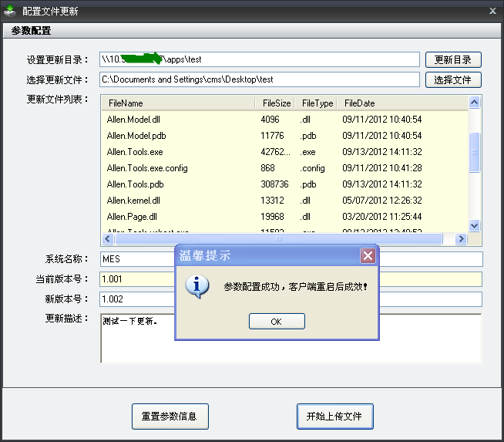504x442 pixels.
Task: Click the file list scroll up arrow
Action: coord(475,103)
